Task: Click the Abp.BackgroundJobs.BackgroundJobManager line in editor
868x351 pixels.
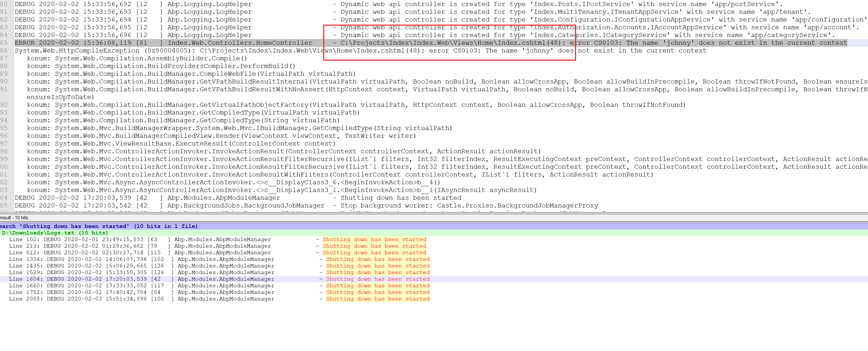Action: tap(236, 205)
